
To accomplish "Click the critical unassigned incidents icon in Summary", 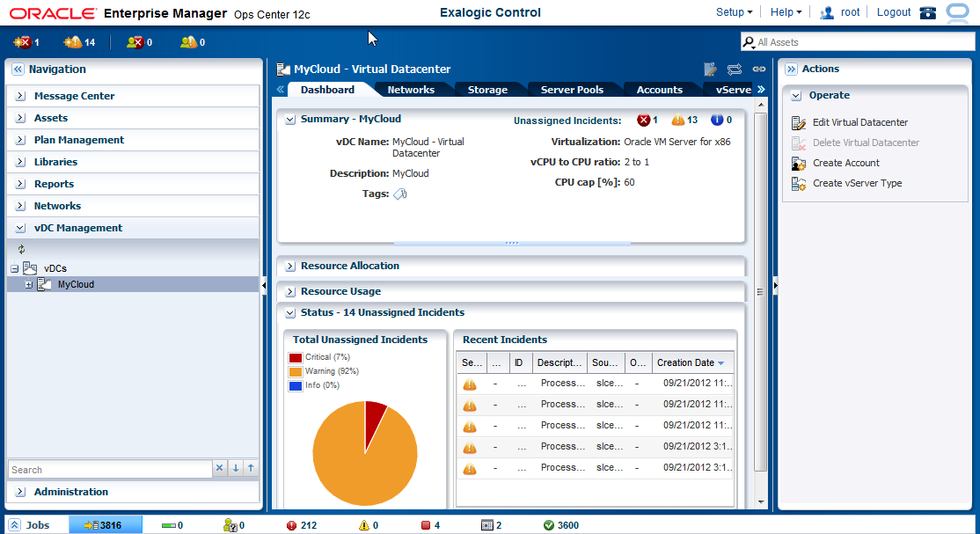I will 643,120.
